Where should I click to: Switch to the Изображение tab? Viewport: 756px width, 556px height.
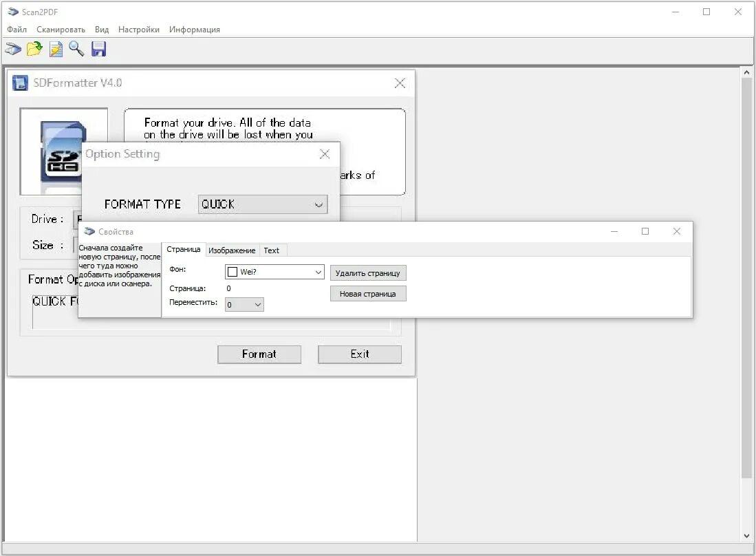(232, 250)
